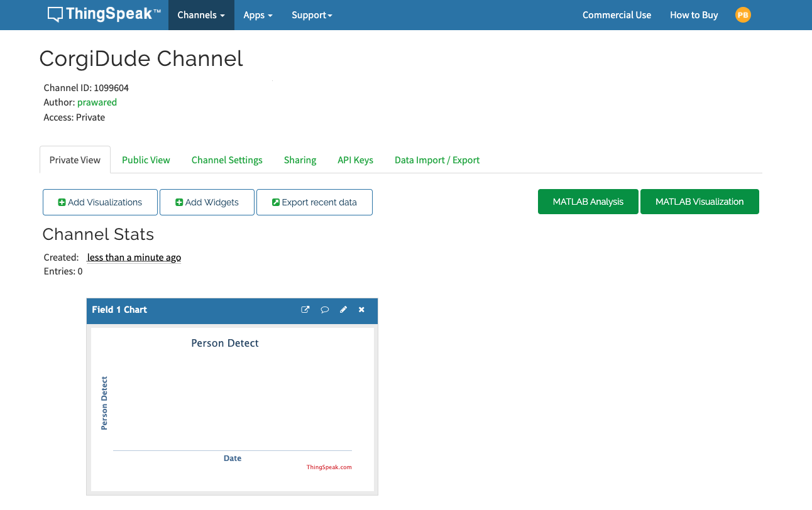Export recent data from channel
Image resolution: width=812 pixels, height=510 pixels.
tap(314, 202)
